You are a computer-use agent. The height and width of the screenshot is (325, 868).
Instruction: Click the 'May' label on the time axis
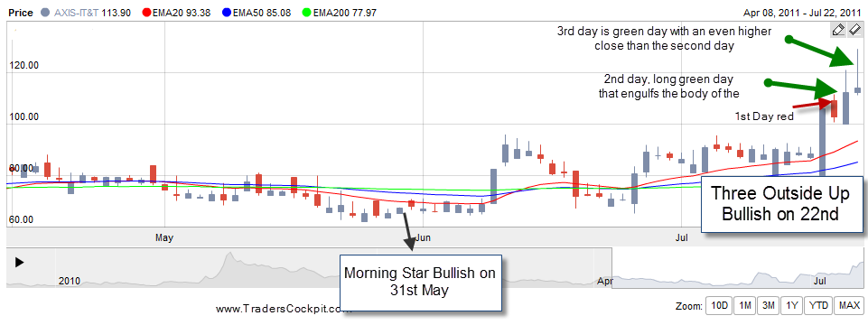[x=164, y=238]
